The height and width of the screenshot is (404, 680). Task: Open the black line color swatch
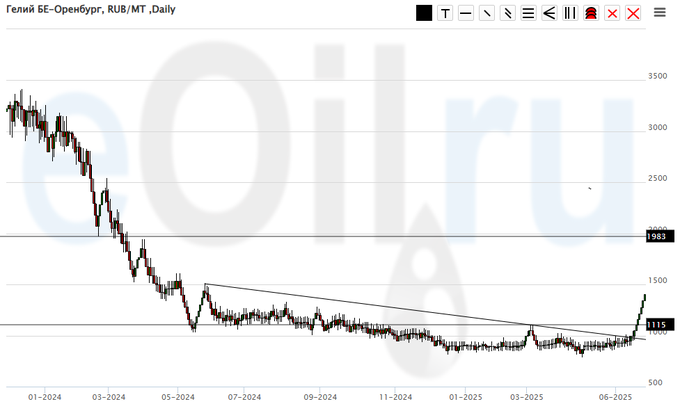424,13
